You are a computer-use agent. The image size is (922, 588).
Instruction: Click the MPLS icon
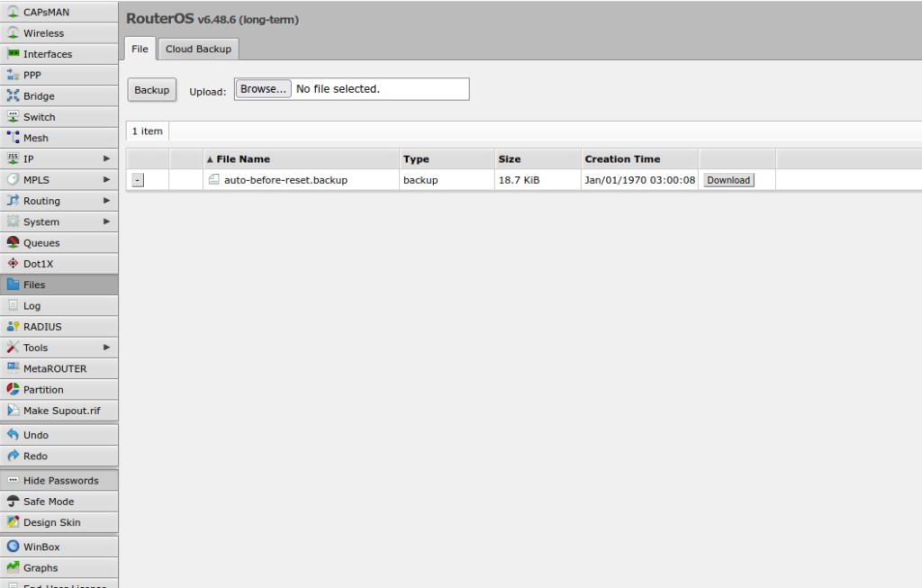pos(13,179)
